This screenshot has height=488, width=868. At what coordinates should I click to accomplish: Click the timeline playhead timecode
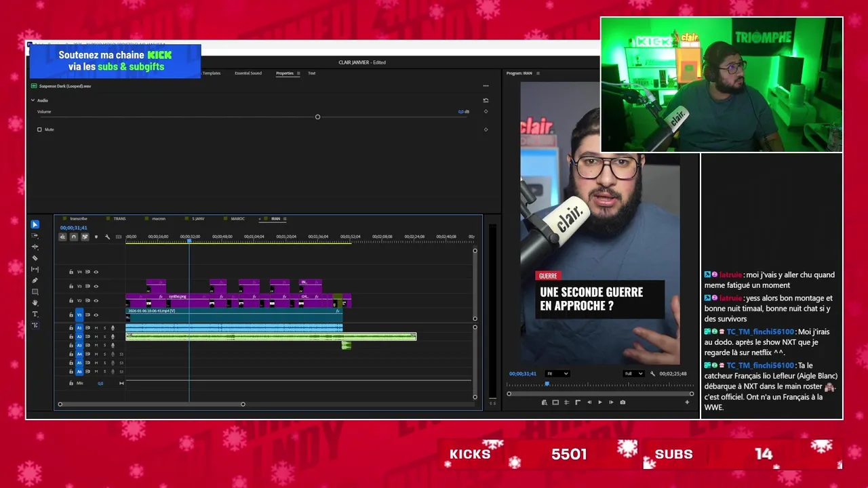click(73, 228)
